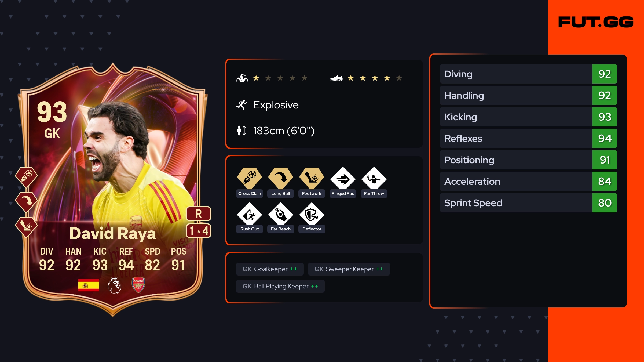Click the Far Reach playstyle icon
The image size is (644, 362).
coord(281,214)
